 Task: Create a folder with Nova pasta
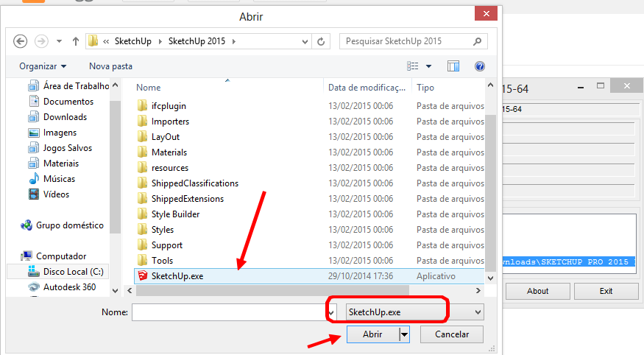point(110,66)
